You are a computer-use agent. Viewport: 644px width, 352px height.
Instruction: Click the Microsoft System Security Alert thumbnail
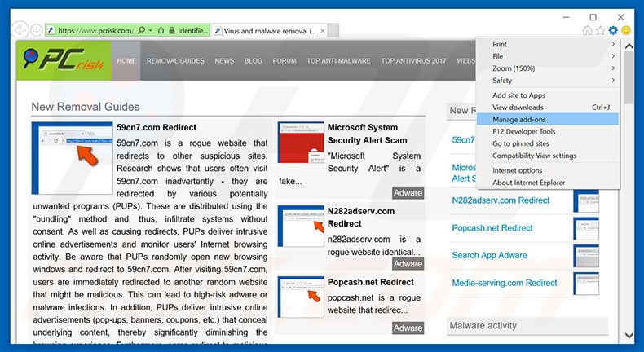(301, 143)
